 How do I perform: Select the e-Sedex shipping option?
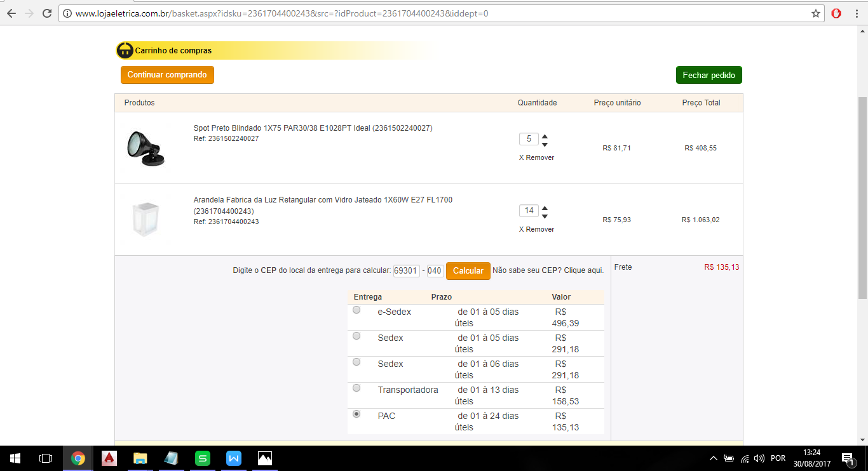[x=356, y=310]
